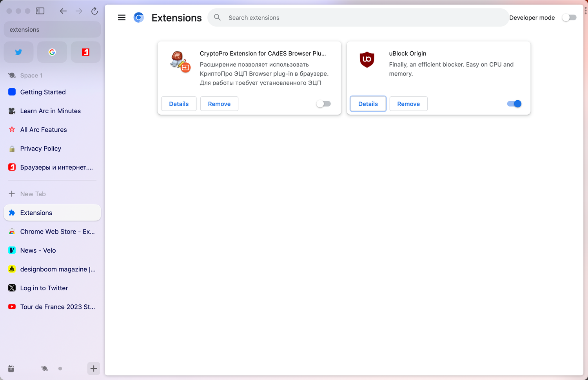
Task: Click the plus icon beside New Tab
Action: point(12,194)
